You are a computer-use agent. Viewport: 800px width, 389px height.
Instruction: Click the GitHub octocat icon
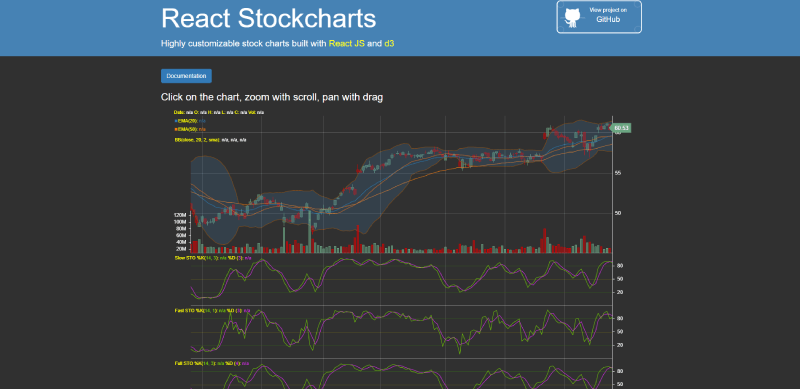(572, 17)
